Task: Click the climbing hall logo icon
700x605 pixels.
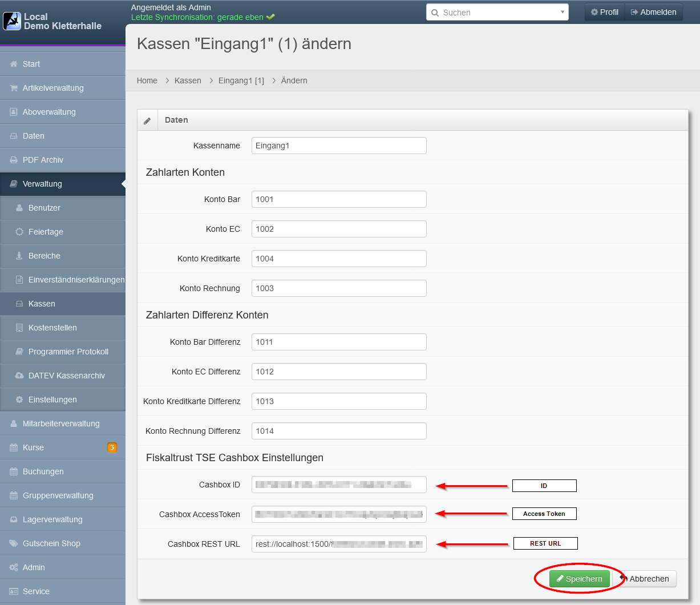Action: pos(12,21)
